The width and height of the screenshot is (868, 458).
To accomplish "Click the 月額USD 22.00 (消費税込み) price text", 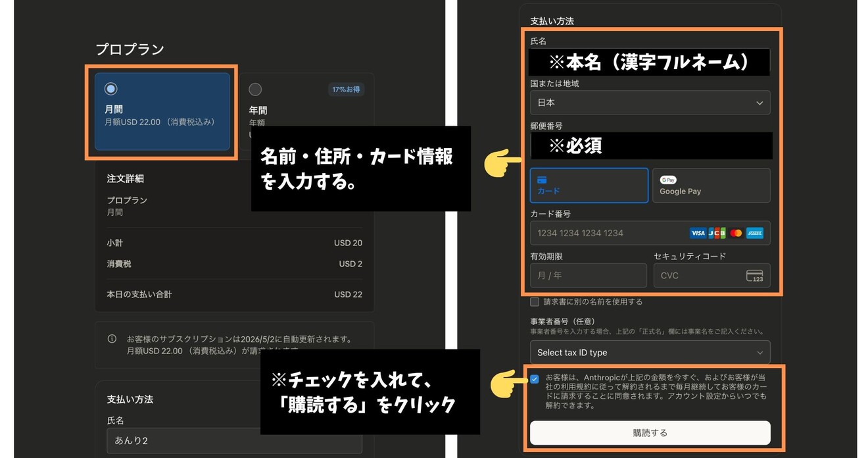I will (160, 122).
